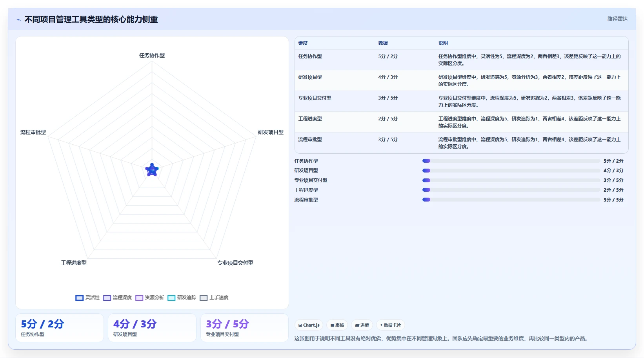Screen dimensions: 644x358
Task: Select the 专业项目交付型 table row name
Action: click(x=315, y=98)
